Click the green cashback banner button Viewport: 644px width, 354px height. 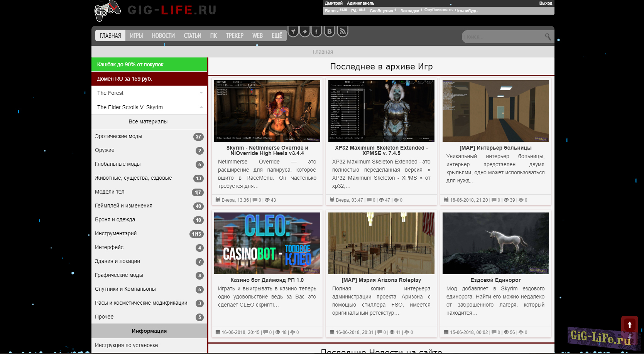(149, 64)
